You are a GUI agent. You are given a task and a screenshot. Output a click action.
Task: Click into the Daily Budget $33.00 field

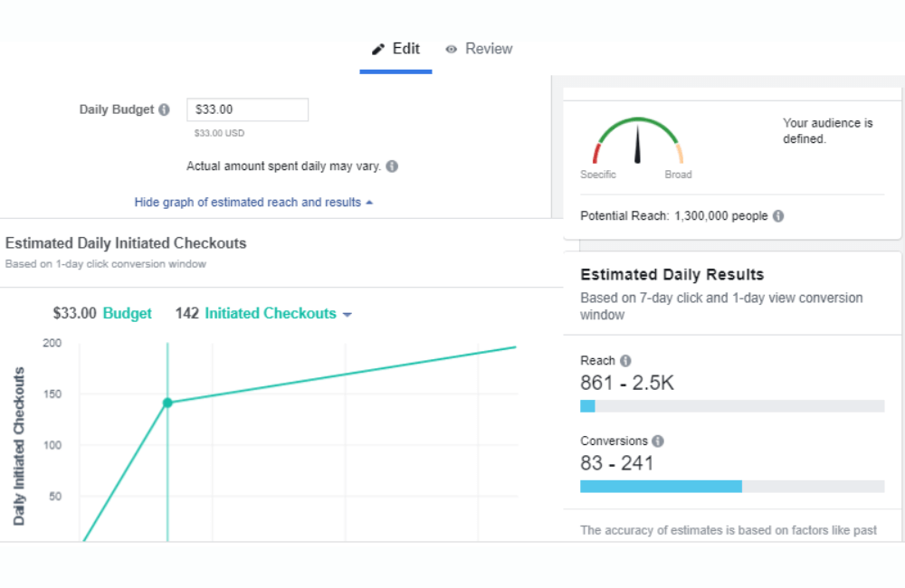[x=247, y=110]
